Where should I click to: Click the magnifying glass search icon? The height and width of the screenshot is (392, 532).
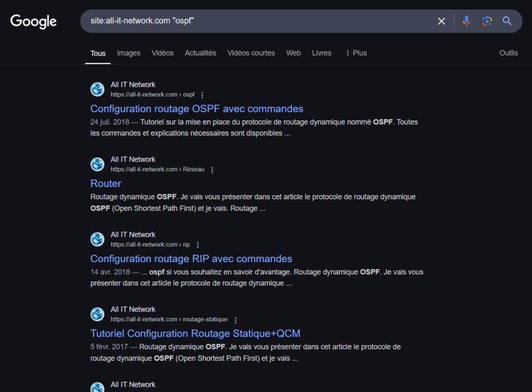[x=507, y=21]
